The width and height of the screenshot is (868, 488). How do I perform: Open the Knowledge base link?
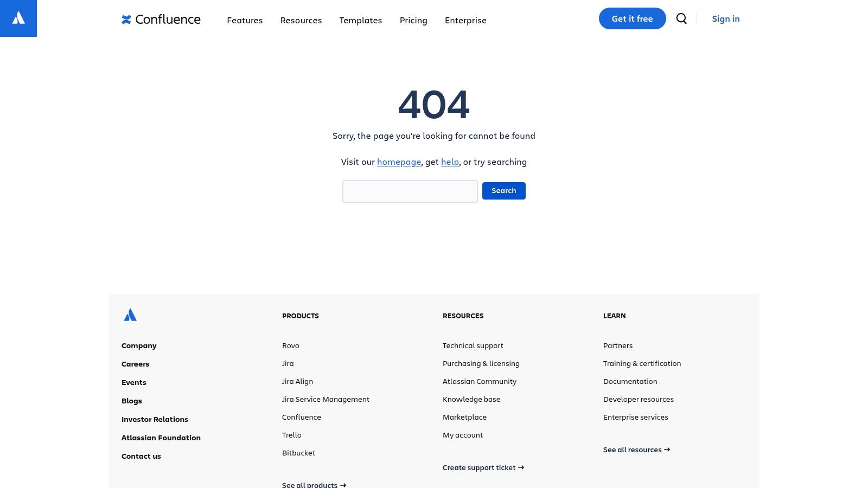pos(471,399)
